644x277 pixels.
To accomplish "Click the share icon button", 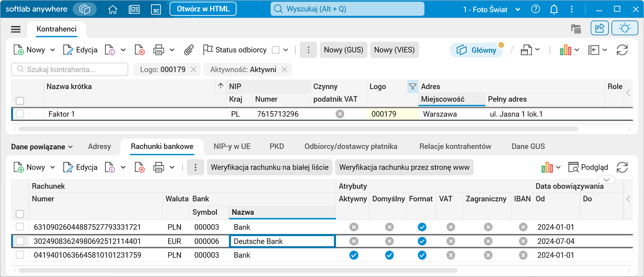I will click(x=600, y=28).
